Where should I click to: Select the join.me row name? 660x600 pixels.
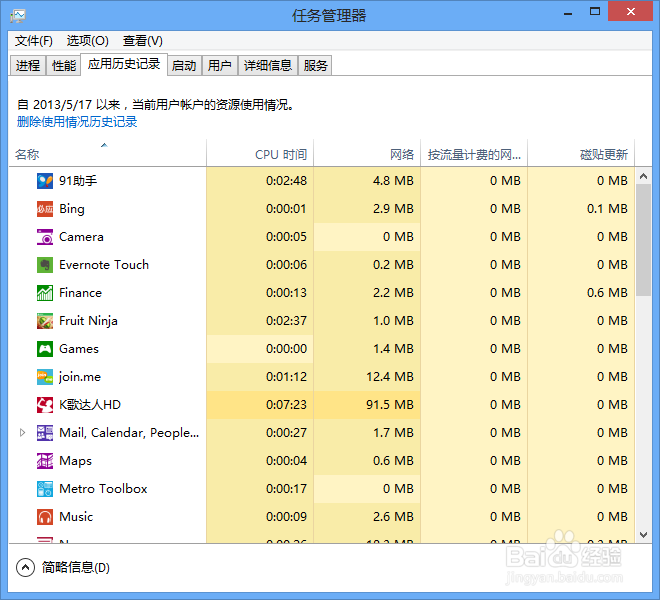coord(80,377)
